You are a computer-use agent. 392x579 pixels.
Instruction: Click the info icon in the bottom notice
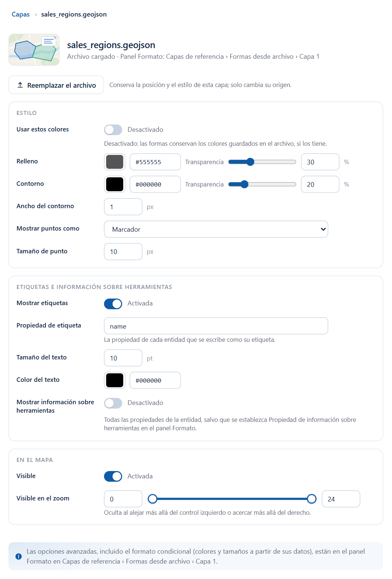pos(18,556)
